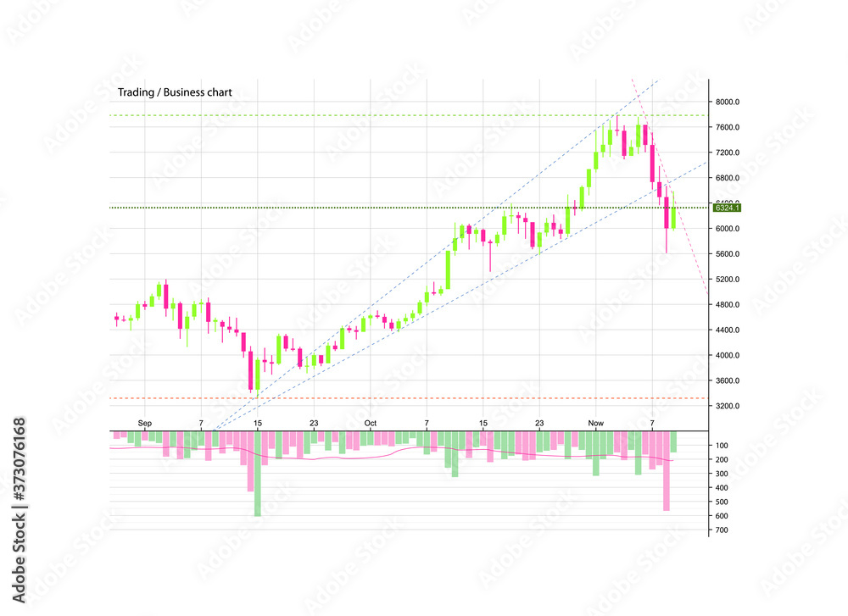This screenshot has height=616, width=848.
Task: Select the 7200.0 price axis label
Action: point(728,153)
